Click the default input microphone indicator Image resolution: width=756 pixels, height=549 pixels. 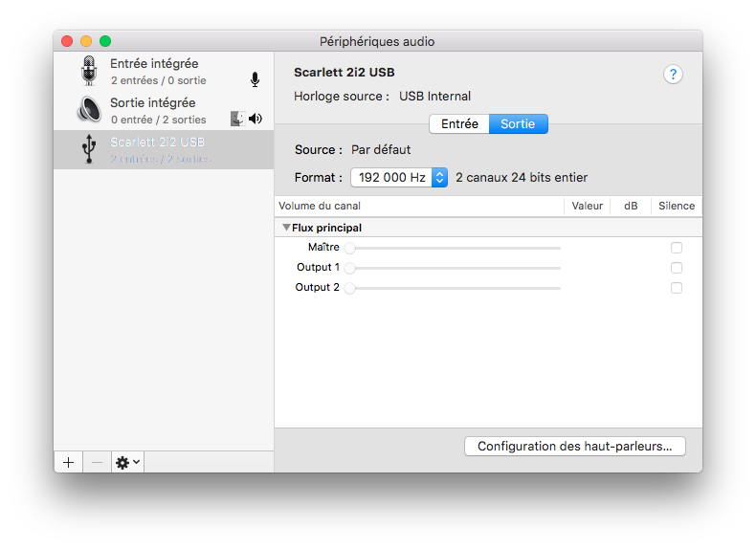tap(256, 79)
